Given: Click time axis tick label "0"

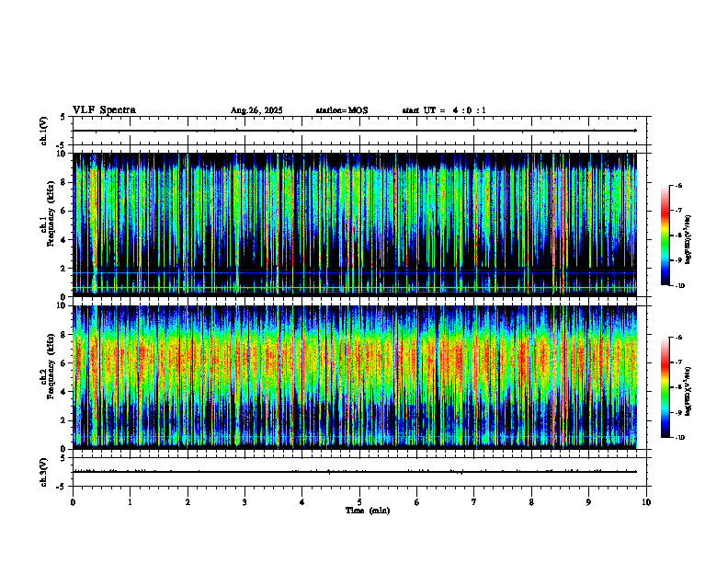Looking at the screenshot, I should pyautogui.click(x=73, y=502).
